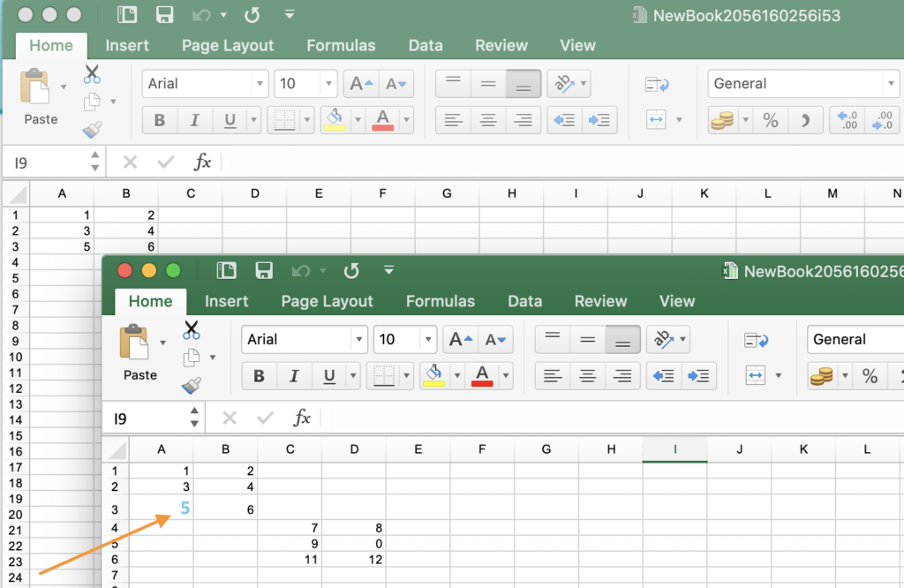Screen dimensions: 904x588
Task: Click Save icon in back window
Action: (165, 14)
